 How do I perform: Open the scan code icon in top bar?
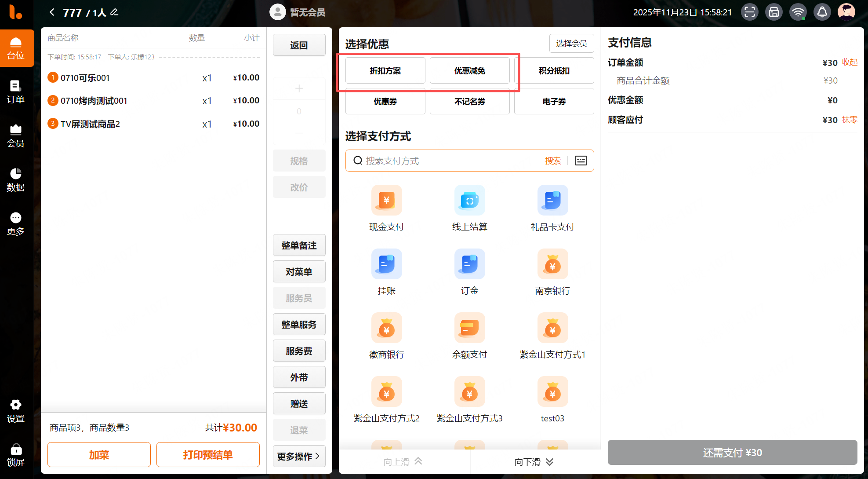(750, 12)
